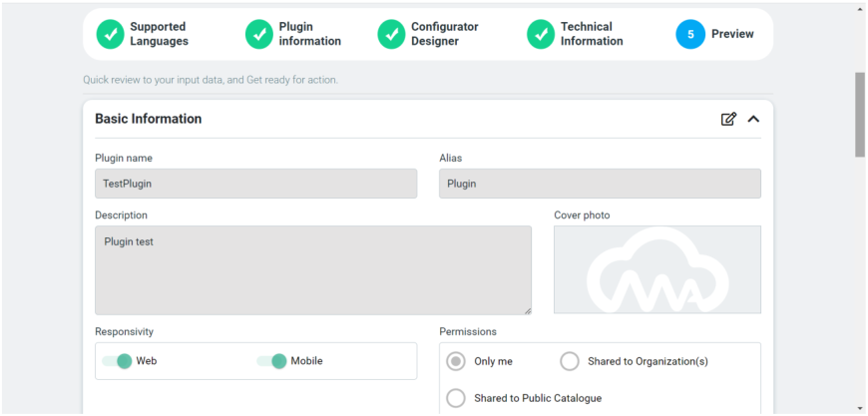Toggle the Web responsivity switch

point(117,361)
